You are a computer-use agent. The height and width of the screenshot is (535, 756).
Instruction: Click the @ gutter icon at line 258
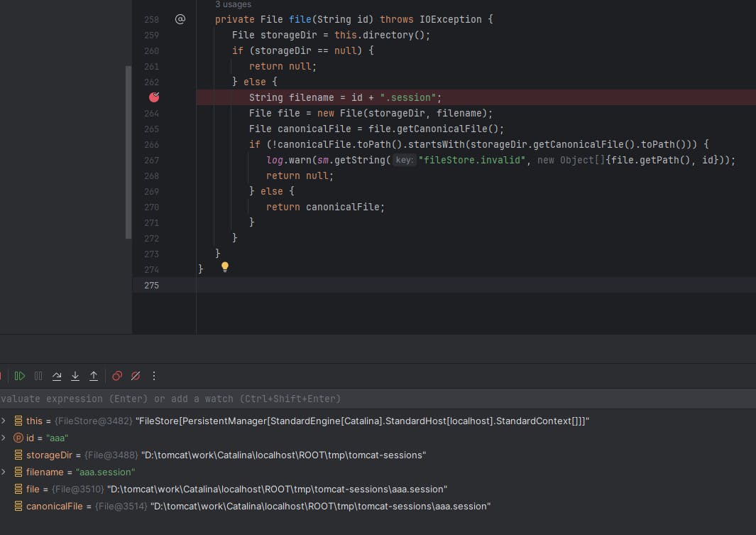(180, 19)
